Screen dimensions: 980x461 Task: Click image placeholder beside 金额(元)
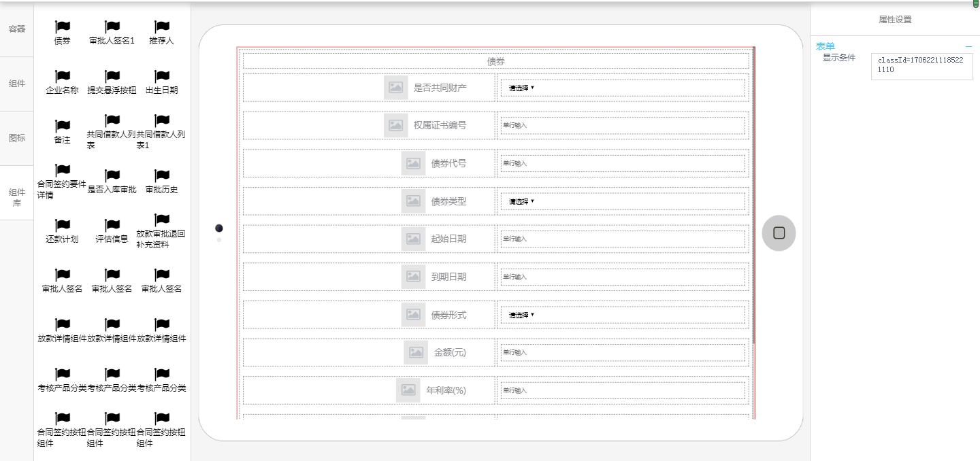click(x=415, y=352)
